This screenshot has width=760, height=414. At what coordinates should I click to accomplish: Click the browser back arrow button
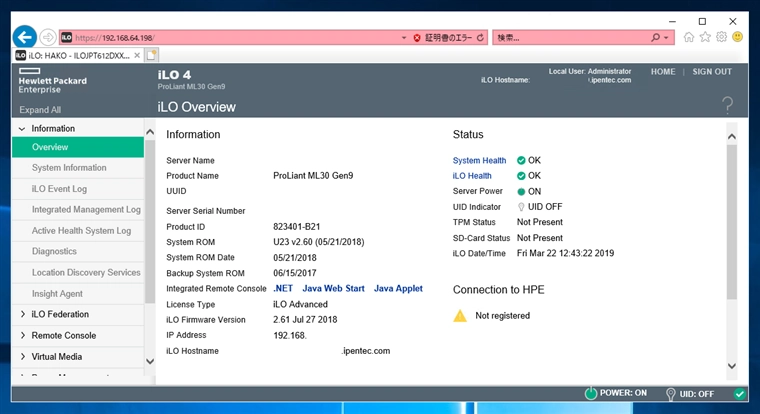point(25,37)
